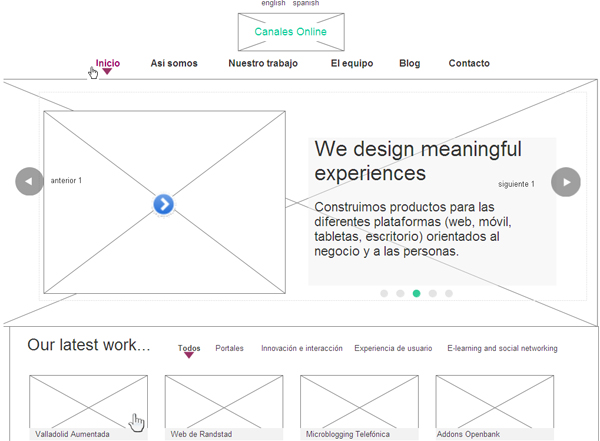
Task: Open Microblogging Telefónica project thumbnail
Action: [359, 402]
